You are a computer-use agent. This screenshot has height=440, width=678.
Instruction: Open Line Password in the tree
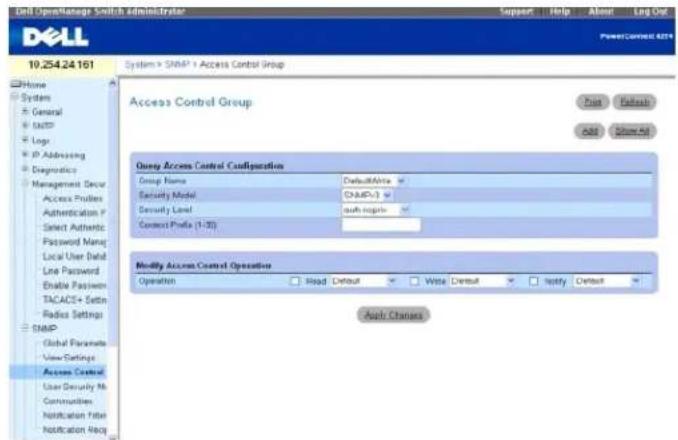click(71, 271)
